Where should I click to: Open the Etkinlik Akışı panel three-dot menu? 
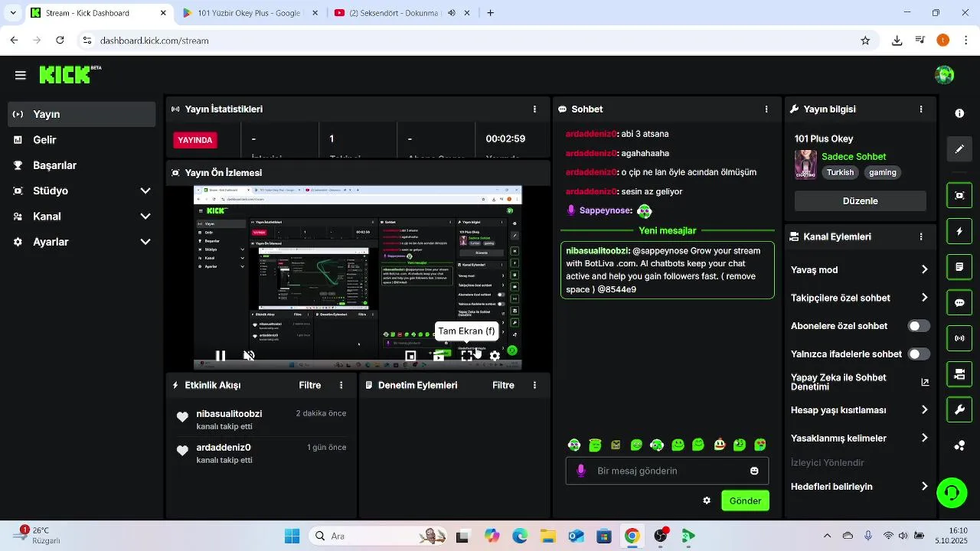coord(341,386)
